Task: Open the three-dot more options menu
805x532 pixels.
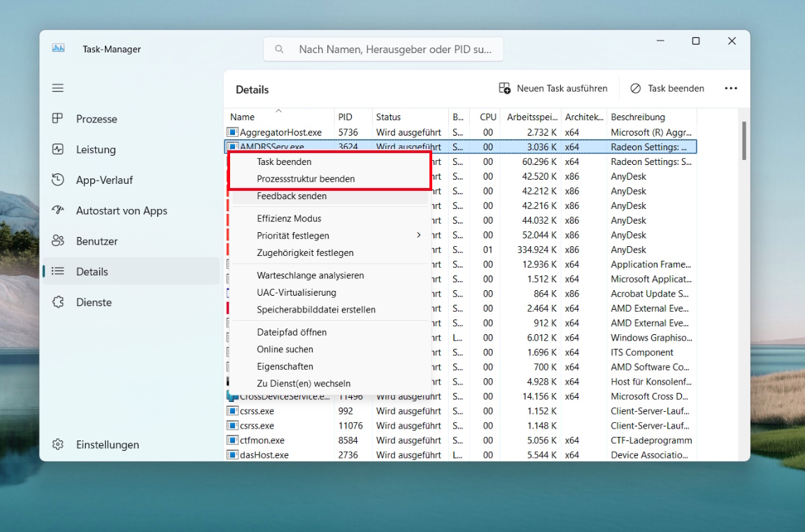Action: pos(731,88)
